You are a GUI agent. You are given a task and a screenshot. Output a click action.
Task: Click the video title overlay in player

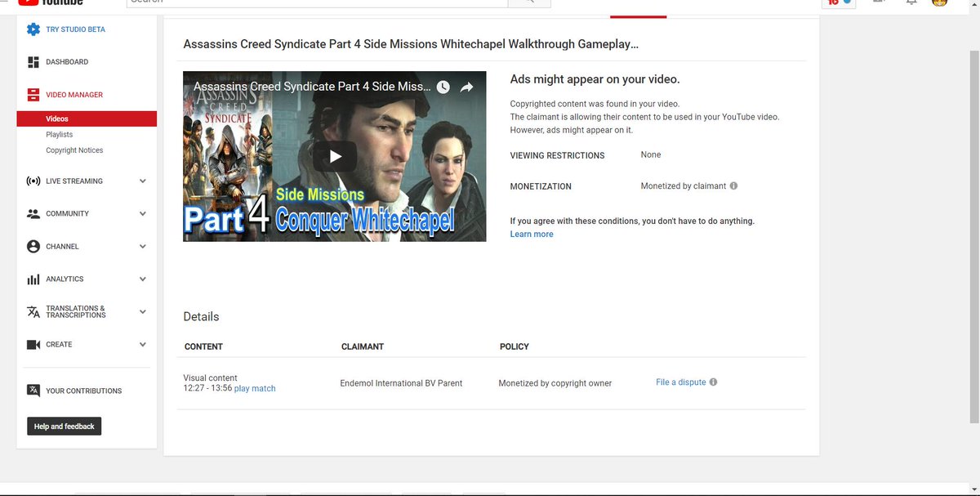click(311, 87)
